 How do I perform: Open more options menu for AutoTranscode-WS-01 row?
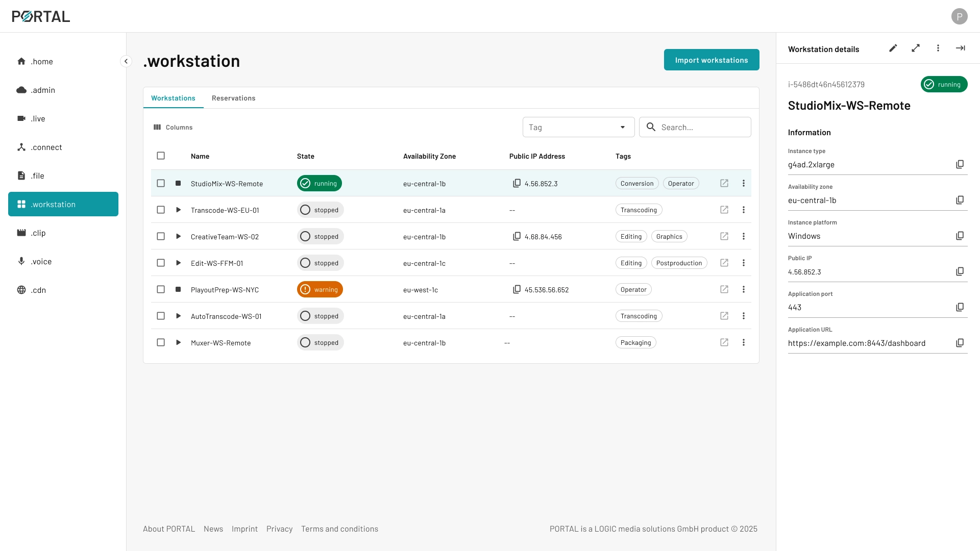point(743,316)
